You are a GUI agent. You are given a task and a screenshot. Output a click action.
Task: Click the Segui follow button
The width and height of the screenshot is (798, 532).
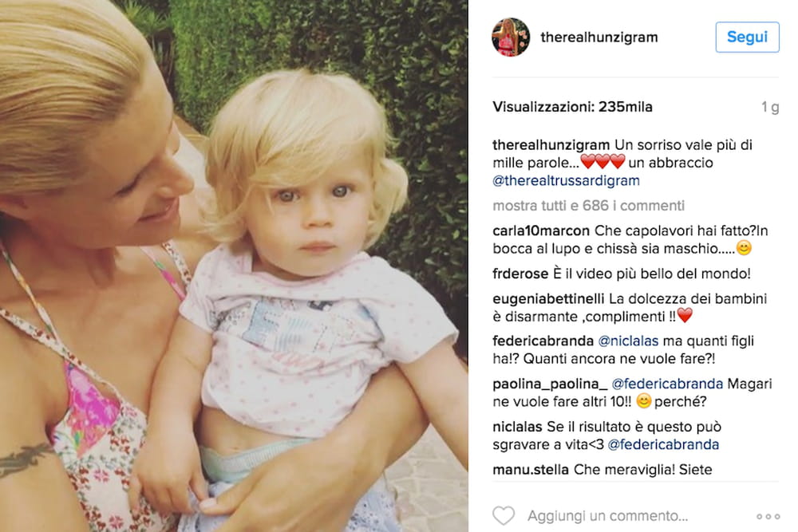747,37
